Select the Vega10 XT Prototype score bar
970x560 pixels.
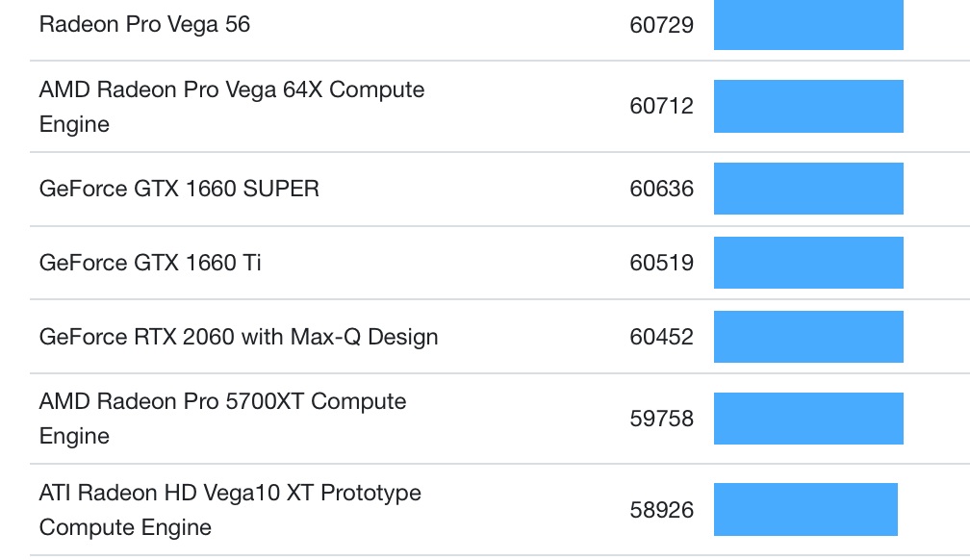click(x=805, y=510)
